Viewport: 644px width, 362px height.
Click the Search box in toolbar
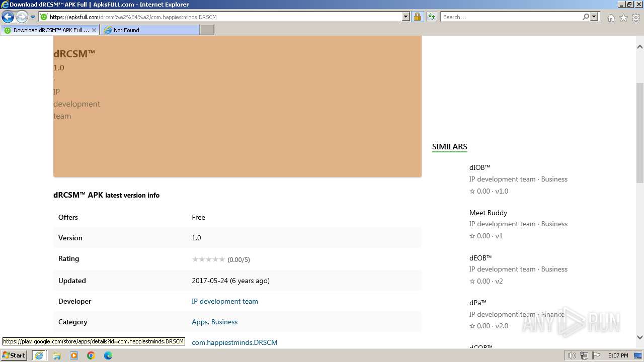pyautogui.click(x=511, y=17)
